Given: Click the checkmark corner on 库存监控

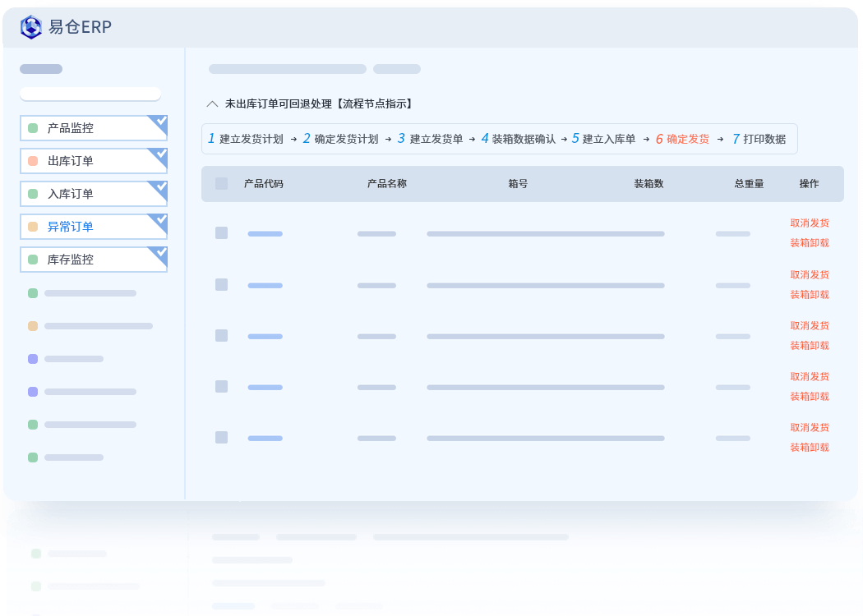Looking at the screenshot, I should point(159,255).
